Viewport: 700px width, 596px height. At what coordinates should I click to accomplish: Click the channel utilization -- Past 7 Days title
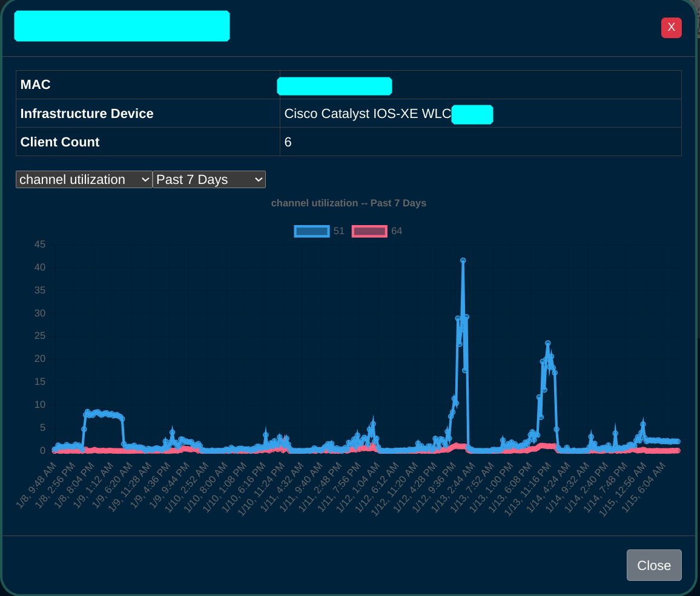[349, 203]
